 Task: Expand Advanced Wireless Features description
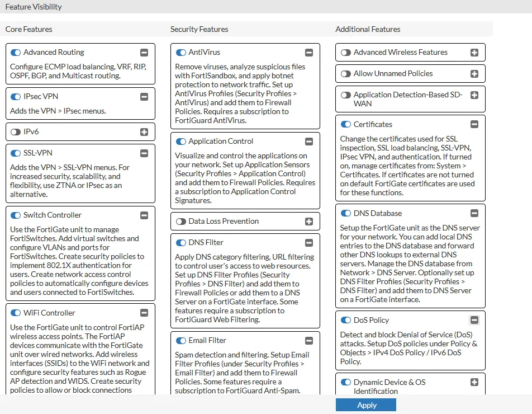(x=474, y=53)
